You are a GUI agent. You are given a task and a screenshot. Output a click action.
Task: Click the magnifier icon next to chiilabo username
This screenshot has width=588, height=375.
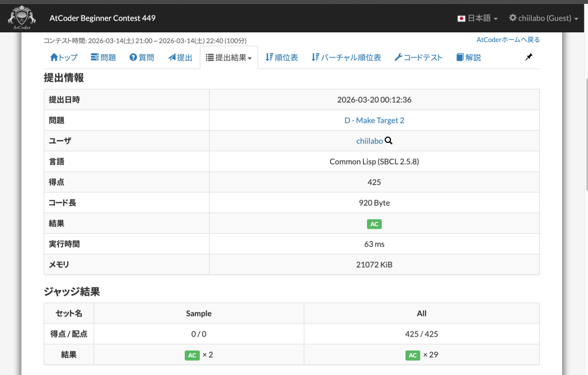(x=389, y=141)
